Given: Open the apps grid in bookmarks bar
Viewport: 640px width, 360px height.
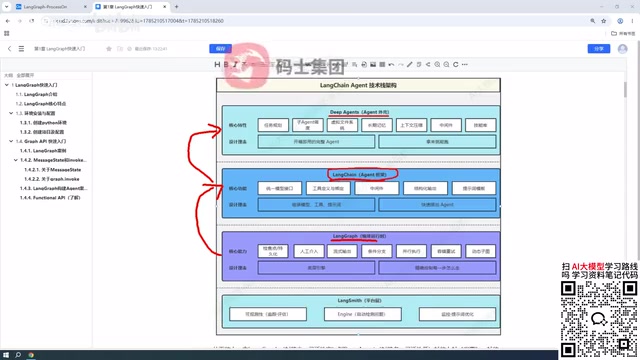Looking at the screenshot, I should tap(7, 33).
